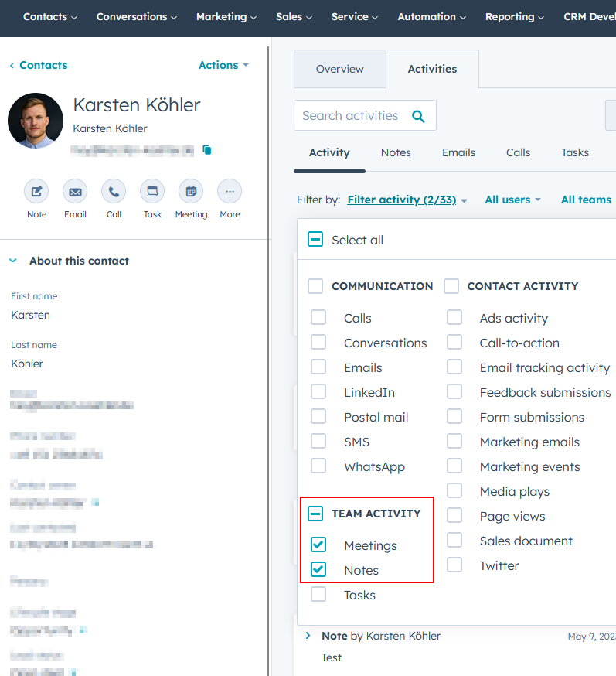The width and height of the screenshot is (616, 676).
Task: Copy the contact email with copy icon
Action: point(207,150)
